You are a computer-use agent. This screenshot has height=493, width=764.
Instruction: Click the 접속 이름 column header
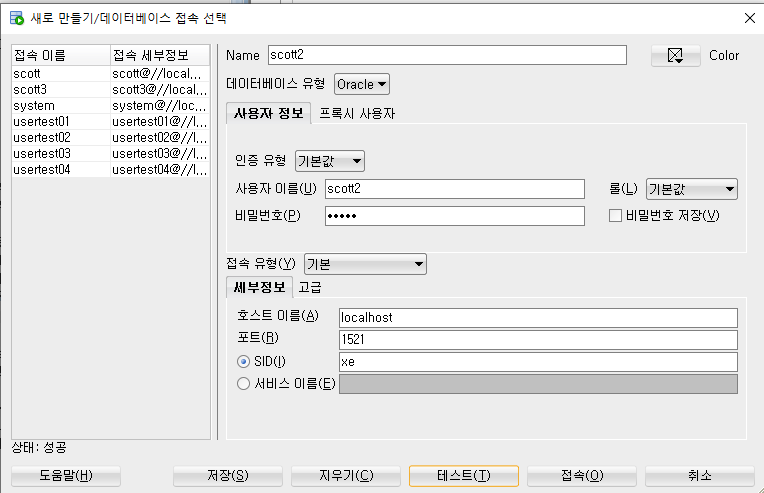(x=61, y=55)
